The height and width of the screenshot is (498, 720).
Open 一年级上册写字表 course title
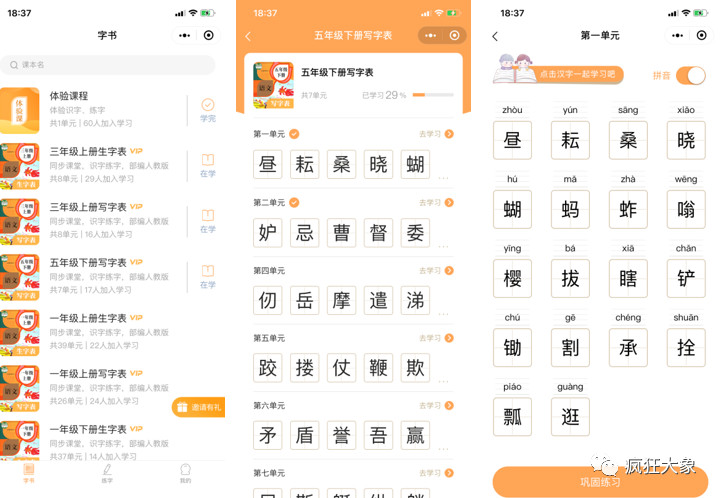pyautogui.click(x=88, y=374)
